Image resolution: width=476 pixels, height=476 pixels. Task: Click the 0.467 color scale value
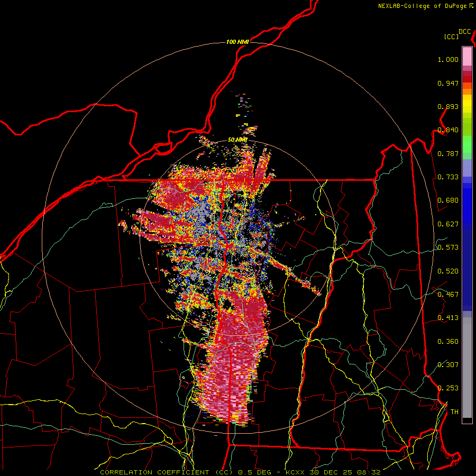448,295
